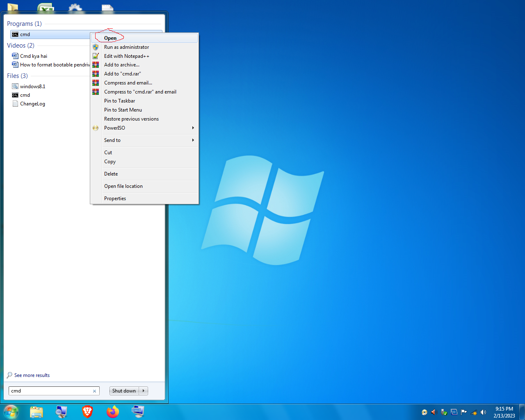525x420 pixels.
Task: Choose Pin to Start Menu
Action: (144, 110)
